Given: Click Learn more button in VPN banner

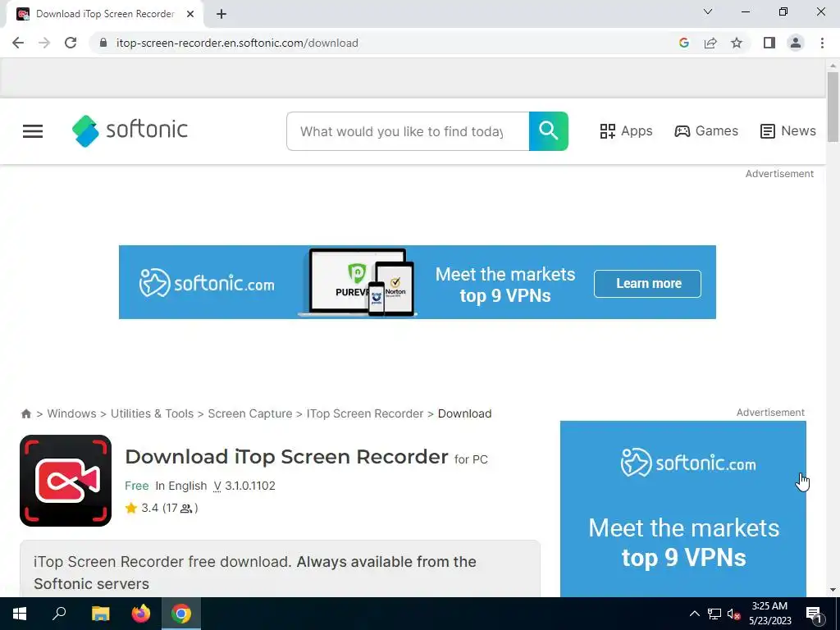Looking at the screenshot, I should [647, 283].
